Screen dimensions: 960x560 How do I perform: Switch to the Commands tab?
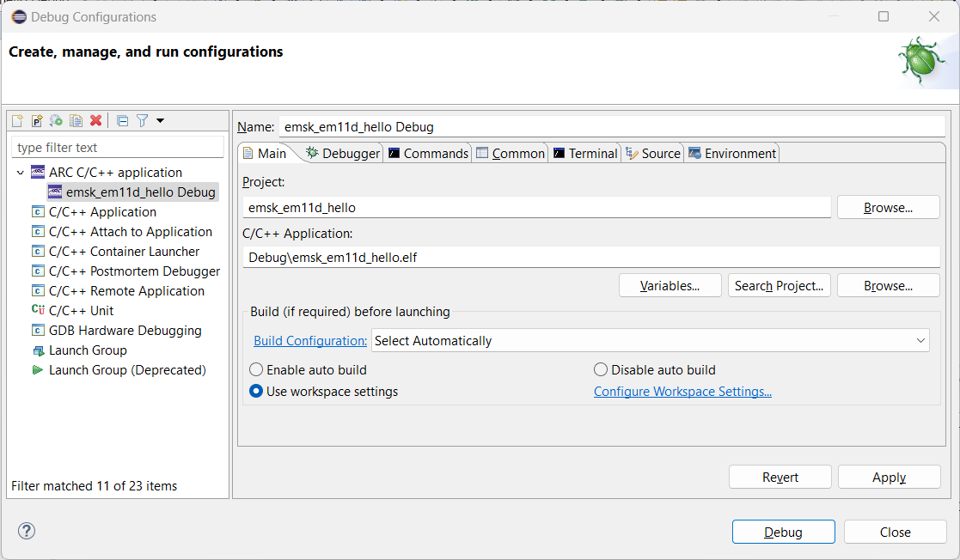[x=428, y=153]
